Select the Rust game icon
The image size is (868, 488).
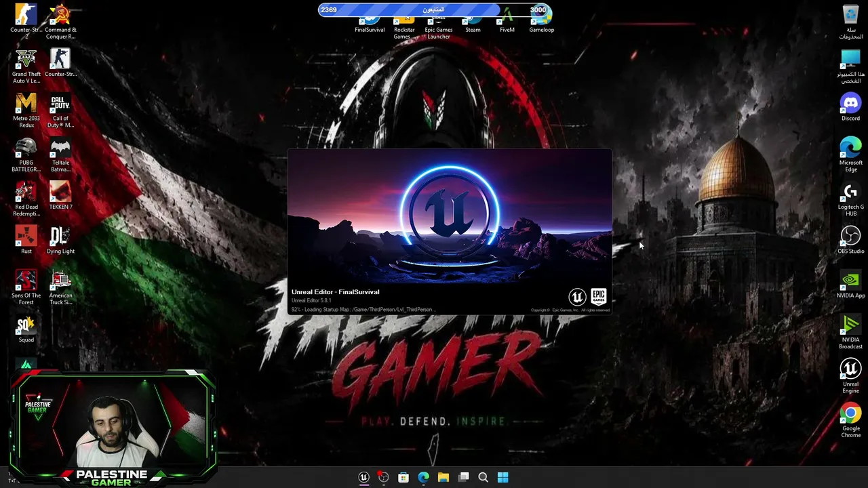26,239
